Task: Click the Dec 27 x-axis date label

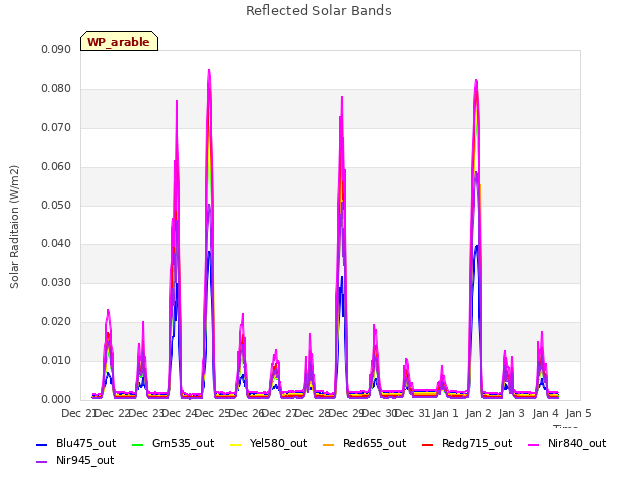Action: [280, 413]
